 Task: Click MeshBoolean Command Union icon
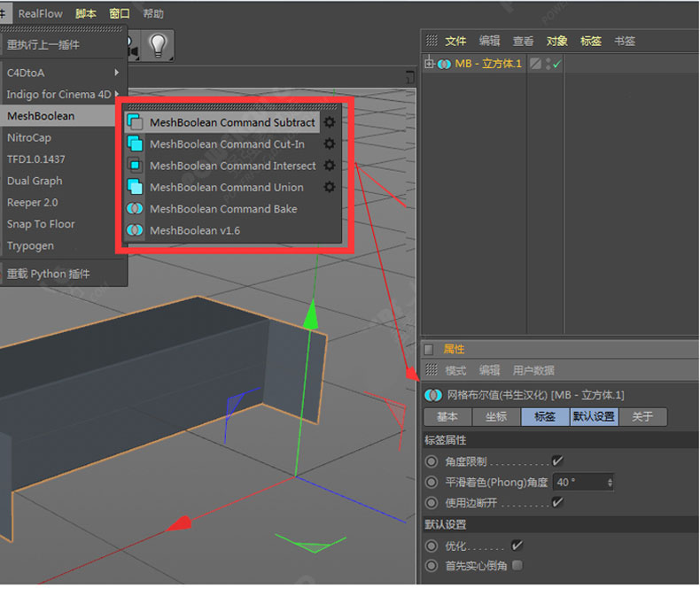click(x=135, y=187)
